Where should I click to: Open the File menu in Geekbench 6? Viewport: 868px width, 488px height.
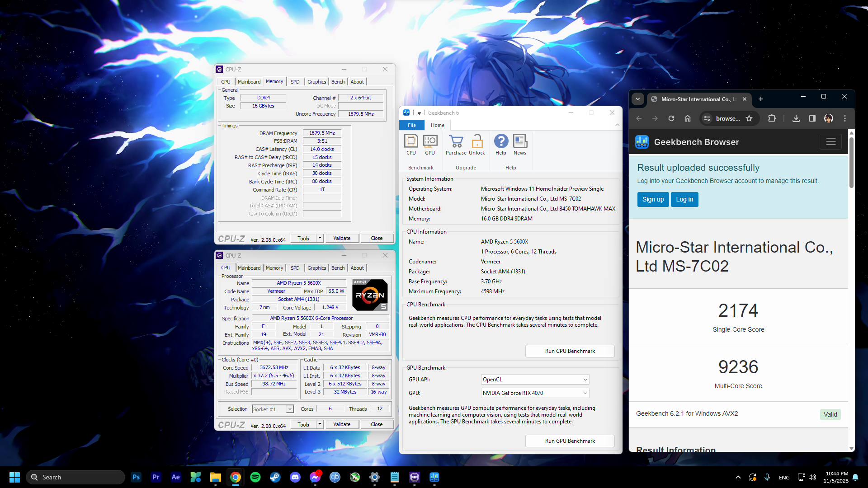[x=412, y=125]
